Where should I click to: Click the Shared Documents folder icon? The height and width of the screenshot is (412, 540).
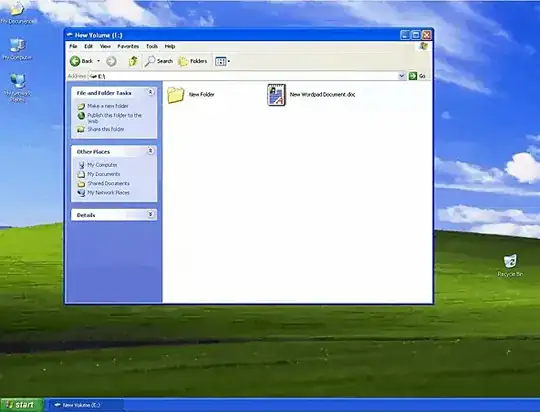click(x=81, y=184)
